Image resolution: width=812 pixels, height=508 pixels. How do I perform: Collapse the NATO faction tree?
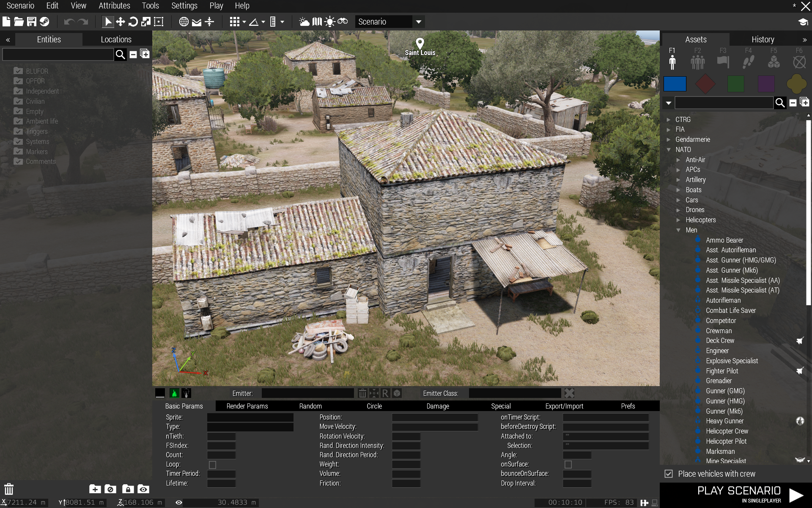669,149
